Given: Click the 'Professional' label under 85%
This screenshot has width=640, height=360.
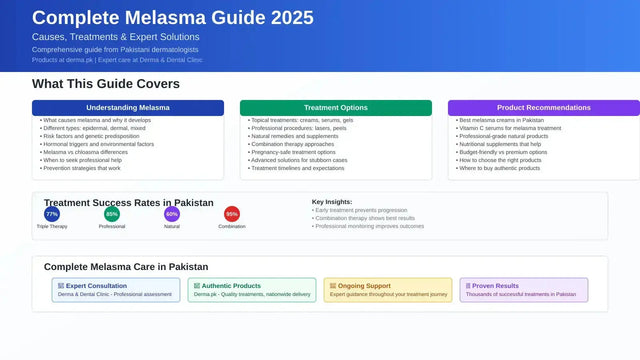Looking at the screenshot, I should [x=112, y=227].
